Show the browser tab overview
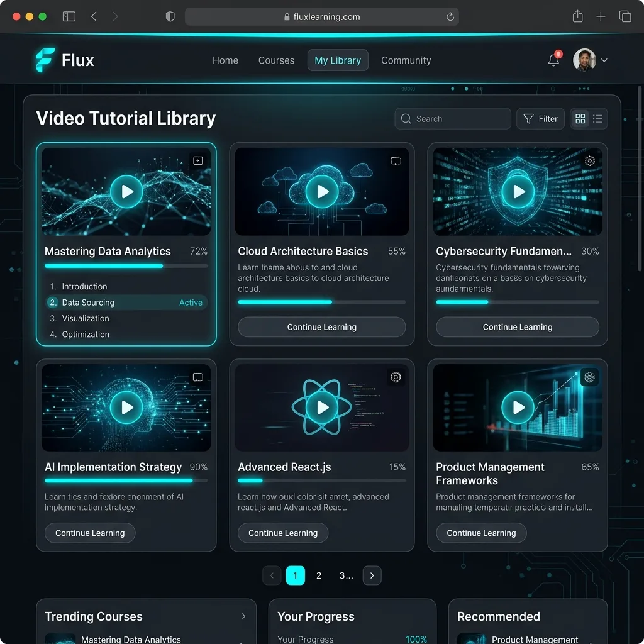644x644 pixels. (625, 16)
